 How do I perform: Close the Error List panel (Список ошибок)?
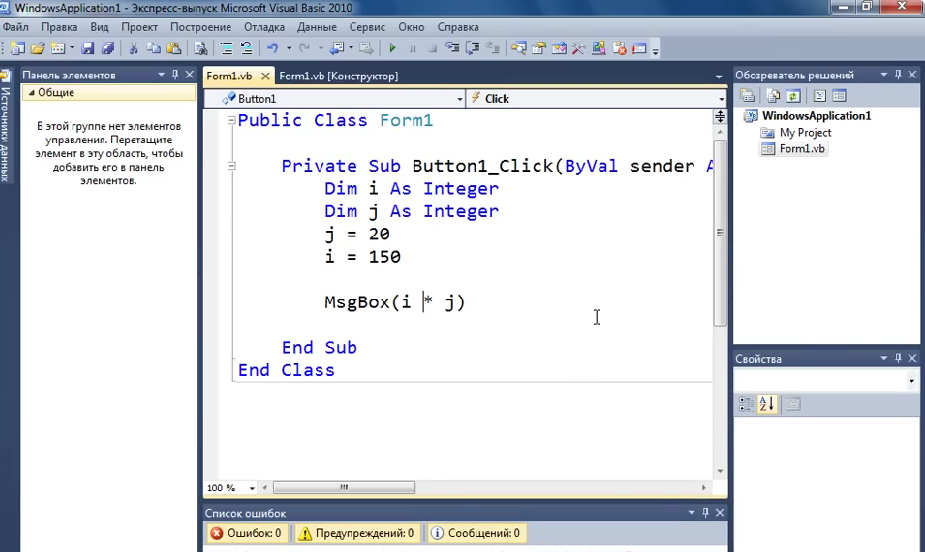720,512
